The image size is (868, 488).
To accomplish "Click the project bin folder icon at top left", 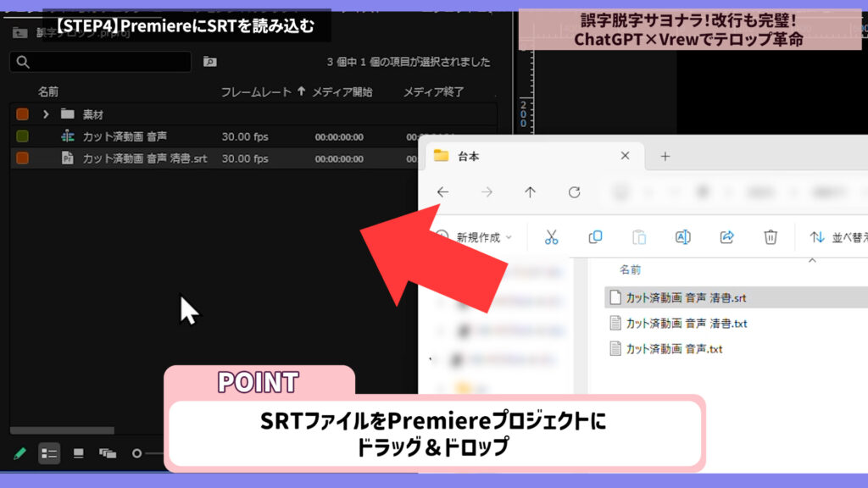I will (20, 33).
